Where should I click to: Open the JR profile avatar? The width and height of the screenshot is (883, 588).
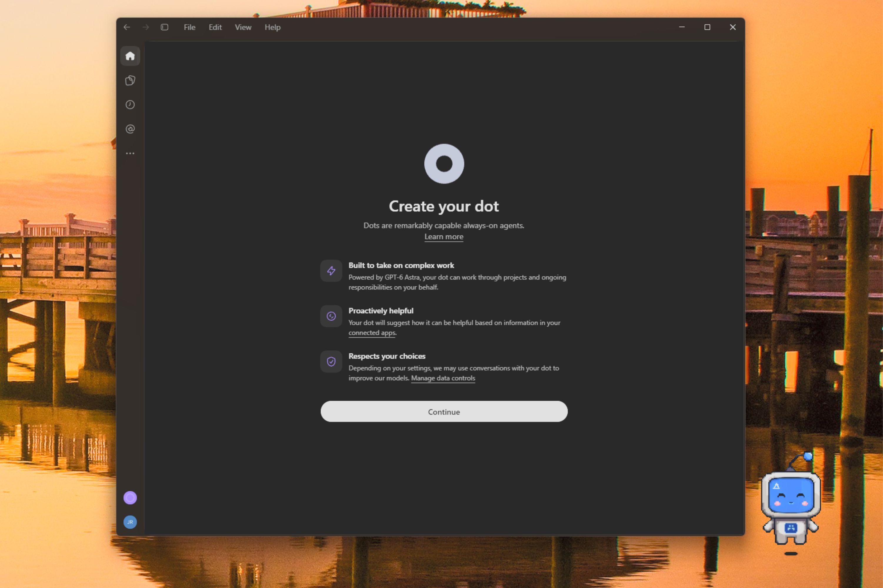click(130, 522)
